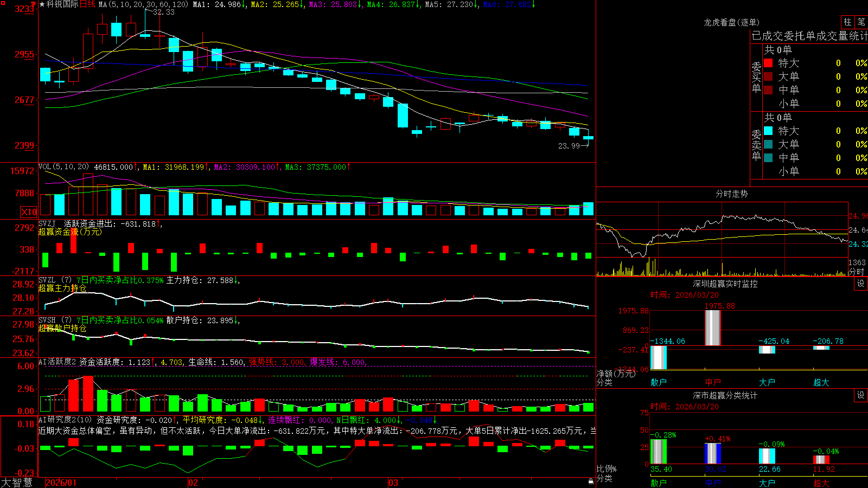The width and height of the screenshot is (868, 488).
Task: Click teal swatch for sell-side 大单
Action: click(x=768, y=144)
